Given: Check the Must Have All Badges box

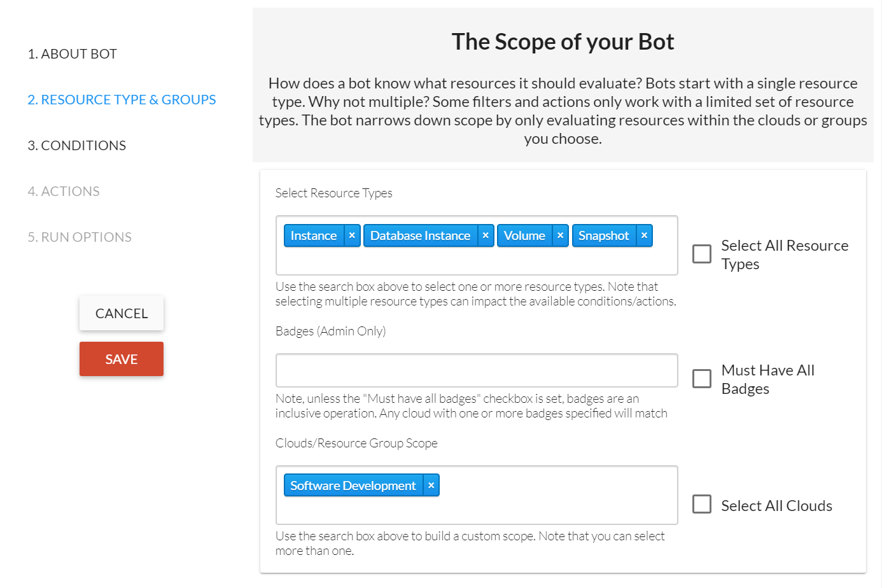Looking at the screenshot, I should point(702,379).
